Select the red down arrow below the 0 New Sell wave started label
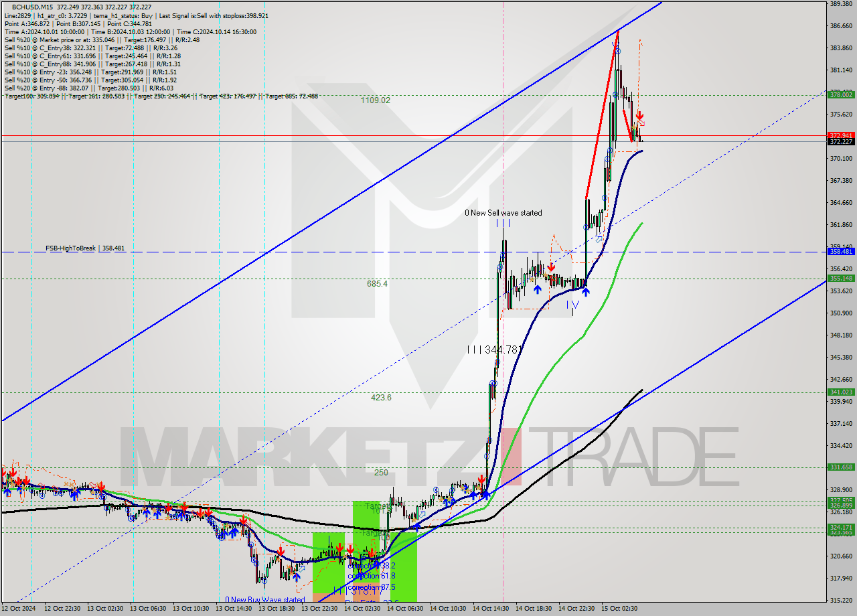The height and width of the screenshot is (616, 857). tap(550, 266)
